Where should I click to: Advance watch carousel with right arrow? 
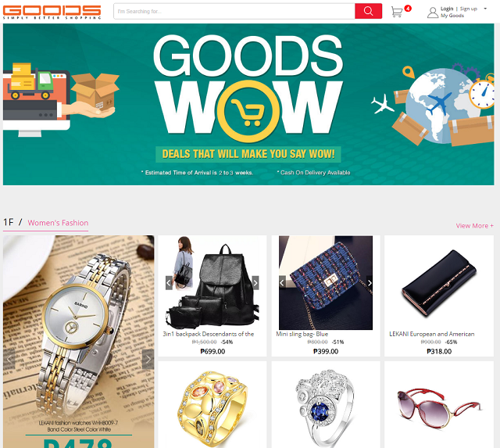click(x=148, y=359)
